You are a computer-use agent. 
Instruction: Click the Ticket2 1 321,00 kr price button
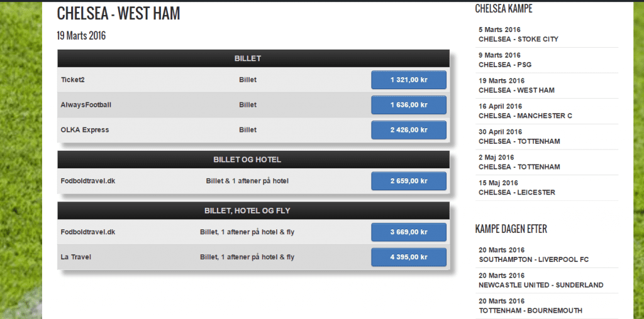409,80
